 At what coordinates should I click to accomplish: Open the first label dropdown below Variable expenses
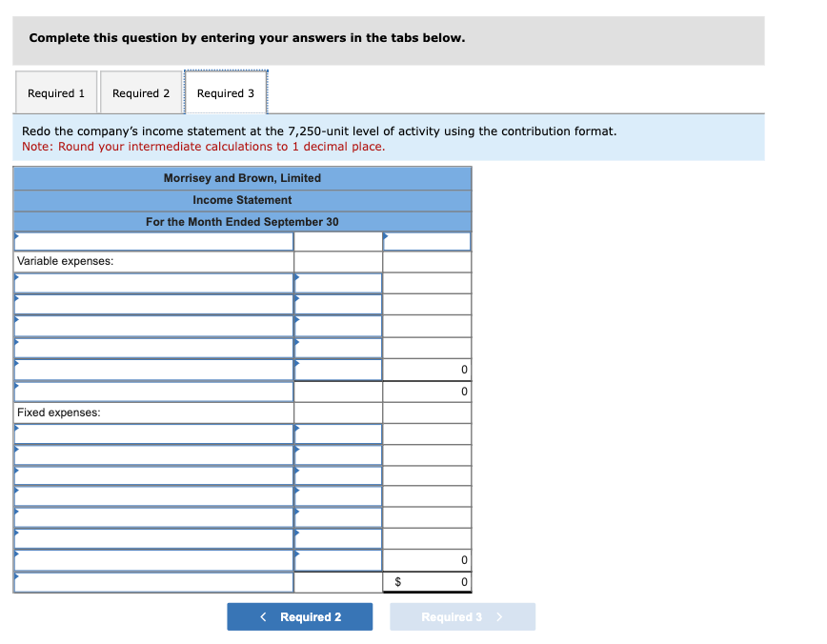[x=153, y=283]
